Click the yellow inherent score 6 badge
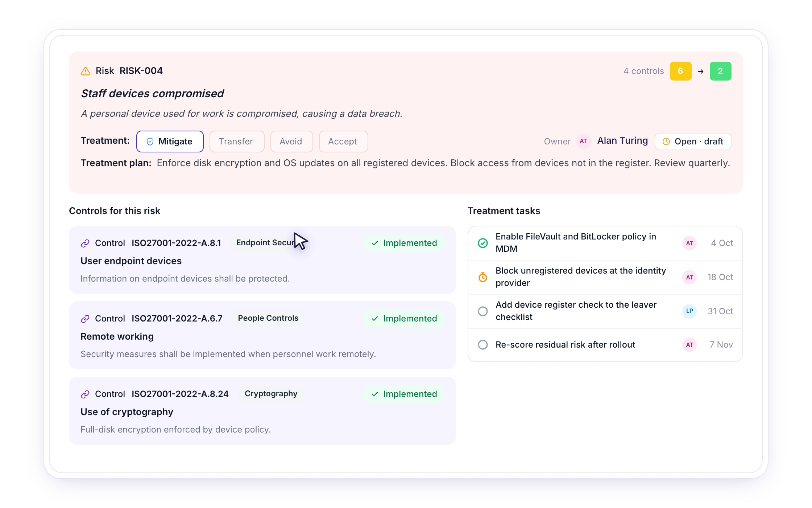 coord(681,71)
